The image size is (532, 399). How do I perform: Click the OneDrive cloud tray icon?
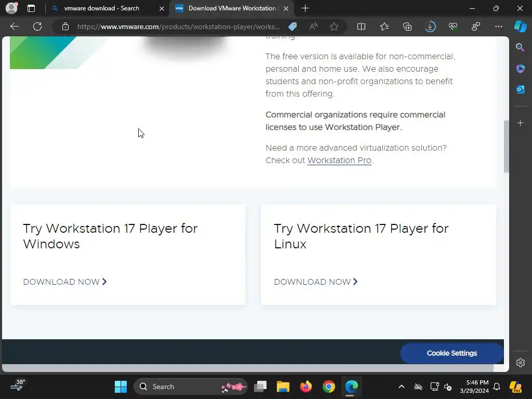point(418,387)
